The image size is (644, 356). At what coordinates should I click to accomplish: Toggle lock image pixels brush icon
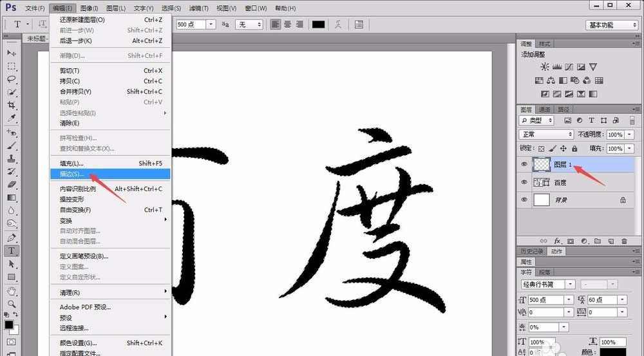[553, 149]
